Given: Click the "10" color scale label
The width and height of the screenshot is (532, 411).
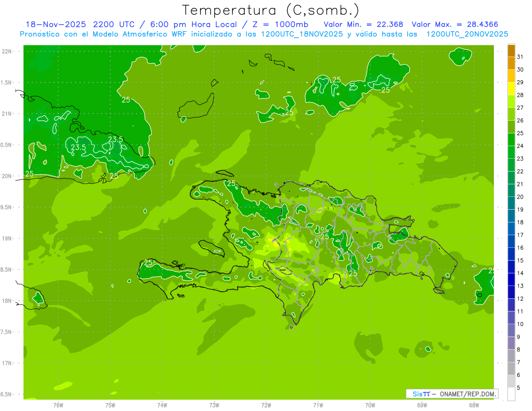Looking at the screenshot, I should point(520,324).
